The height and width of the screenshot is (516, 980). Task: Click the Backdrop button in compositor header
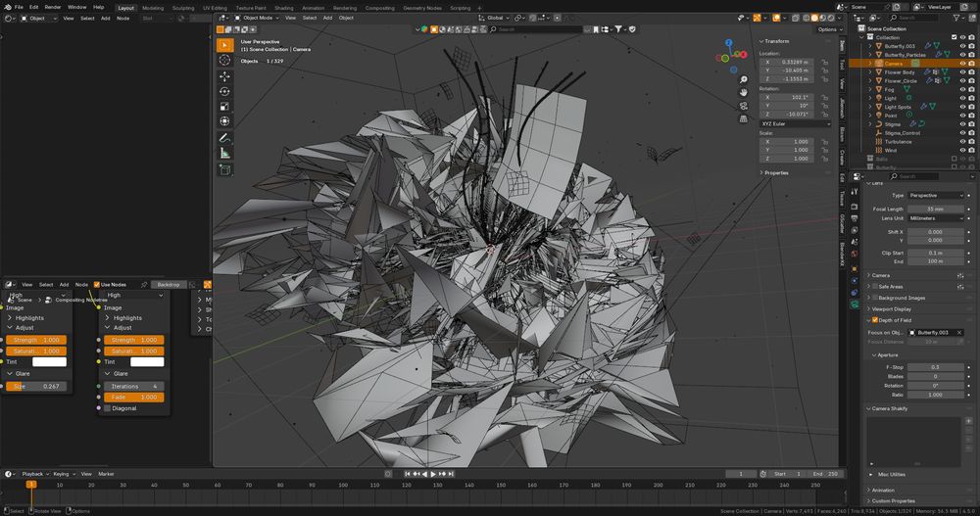pos(169,284)
